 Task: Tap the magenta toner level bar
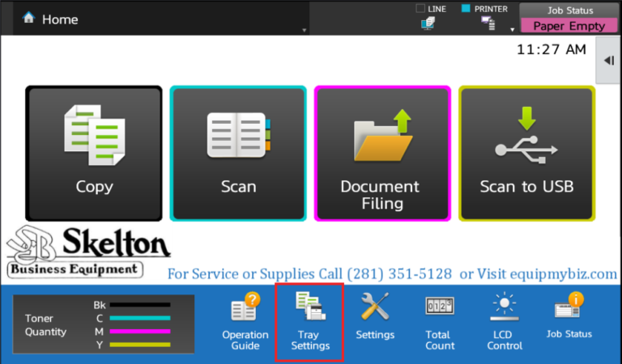[139, 330]
